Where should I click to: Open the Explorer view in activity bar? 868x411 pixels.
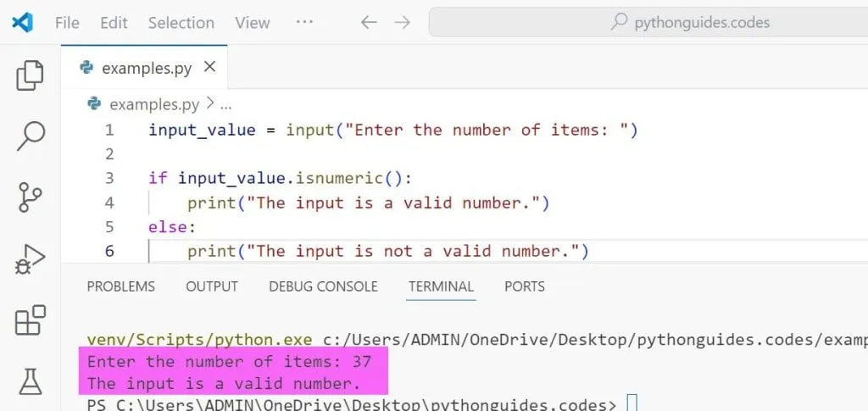coord(31,75)
